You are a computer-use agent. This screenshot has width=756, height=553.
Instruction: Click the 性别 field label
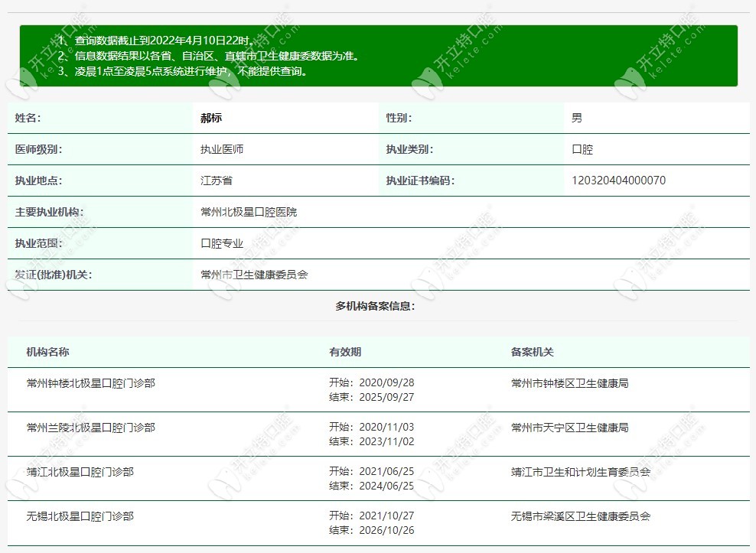(399, 118)
